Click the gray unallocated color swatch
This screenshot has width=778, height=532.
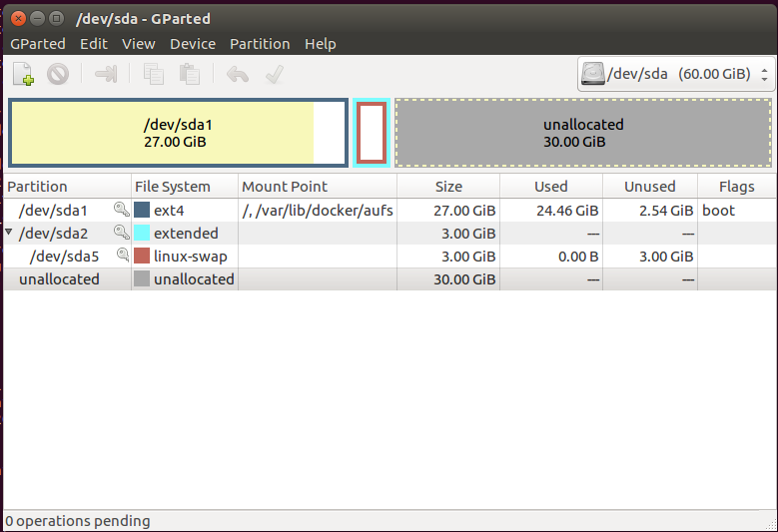point(142,278)
